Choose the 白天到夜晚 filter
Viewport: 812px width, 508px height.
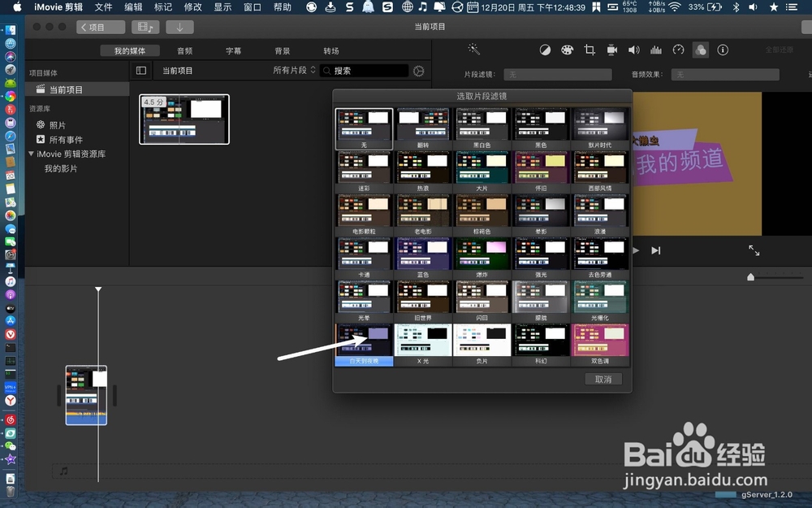(364, 344)
